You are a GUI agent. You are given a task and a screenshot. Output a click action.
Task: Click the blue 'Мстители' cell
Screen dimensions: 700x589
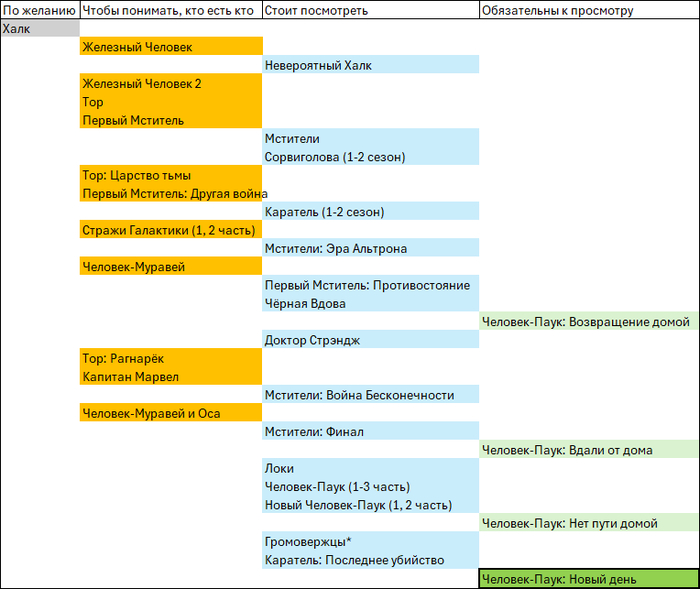coord(371,138)
